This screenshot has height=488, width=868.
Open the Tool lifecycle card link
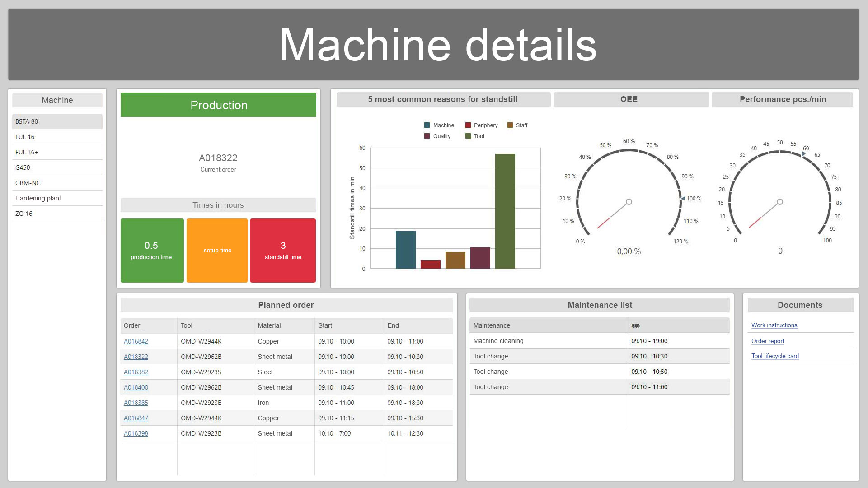(775, 356)
